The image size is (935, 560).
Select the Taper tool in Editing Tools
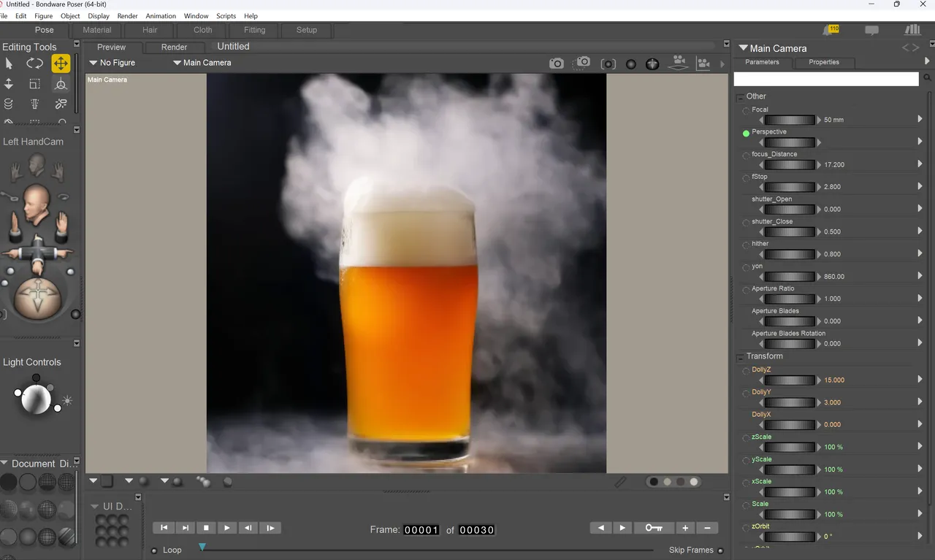(x=34, y=104)
